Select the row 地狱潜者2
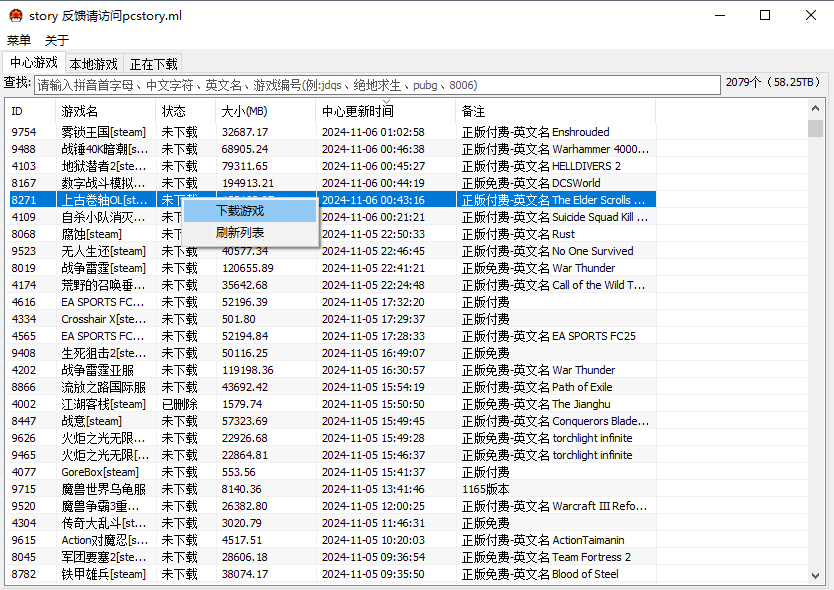 coord(332,166)
